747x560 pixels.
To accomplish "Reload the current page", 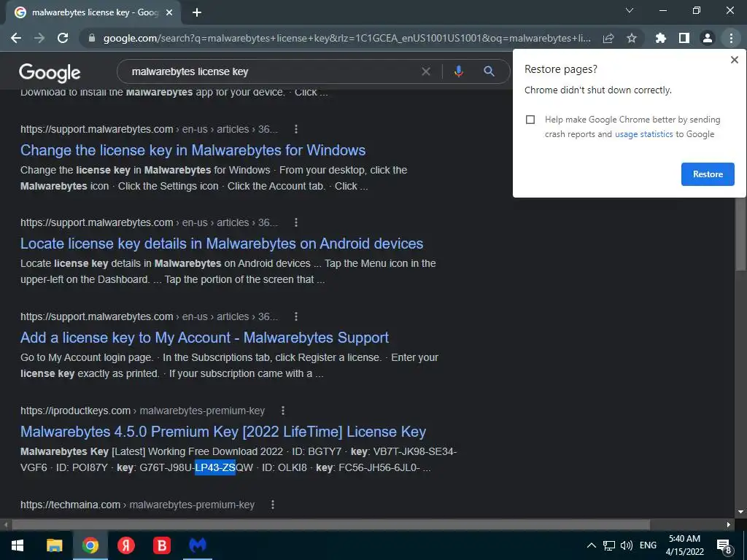I will [x=63, y=38].
